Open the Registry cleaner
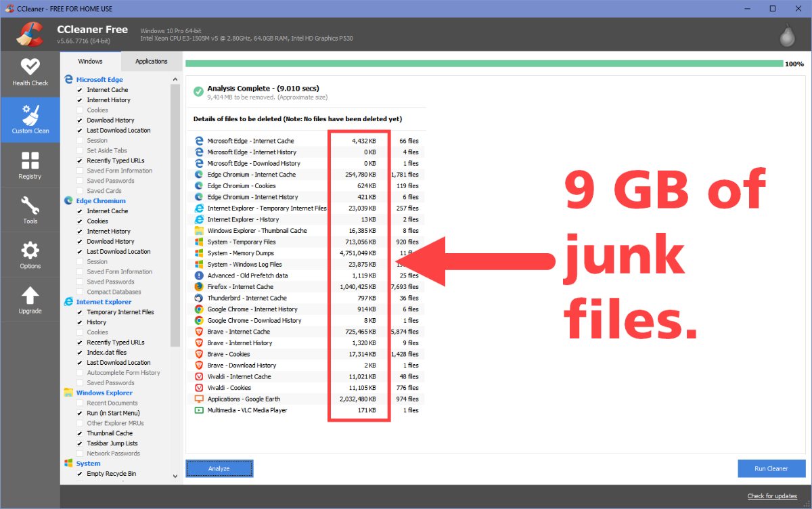The height and width of the screenshot is (509, 812). click(x=30, y=166)
